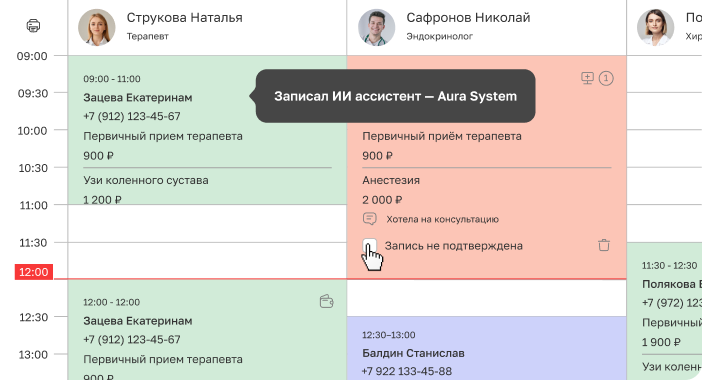Click the 'Записал ИИ ассистент — Aura System' tooltip
Viewport: 702px width, 380px height.
pyautogui.click(x=395, y=96)
